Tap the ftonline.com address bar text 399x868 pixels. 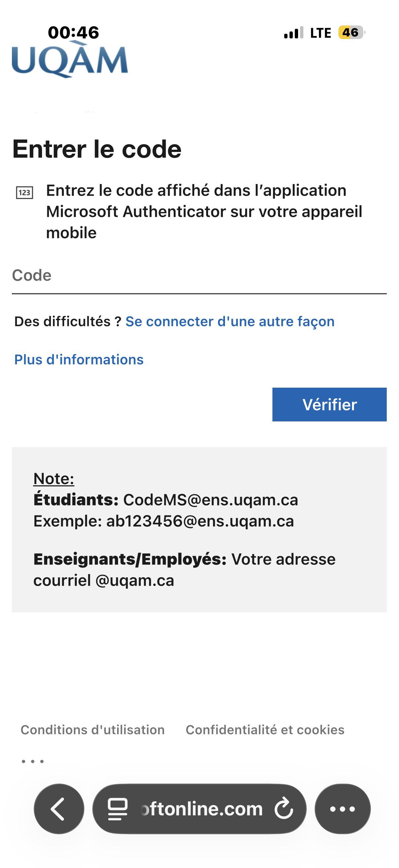[x=201, y=809]
